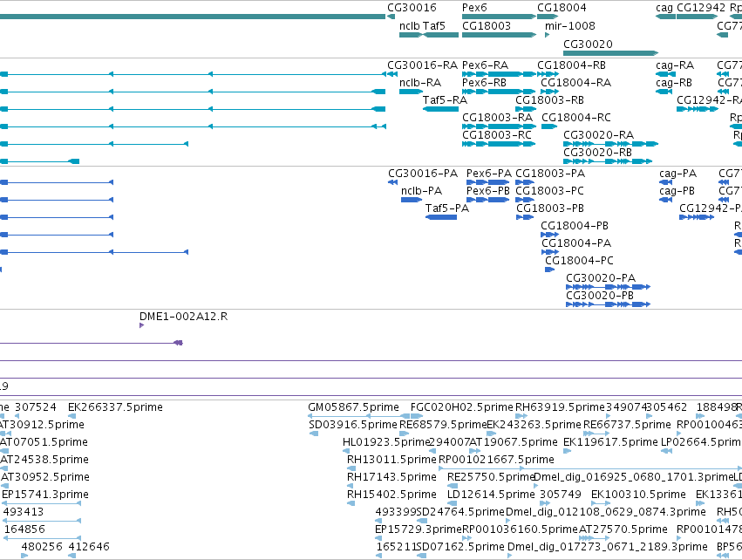Click the CG18003-PB protein label
The height and width of the screenshot is (560, 742).
[550, 208]
